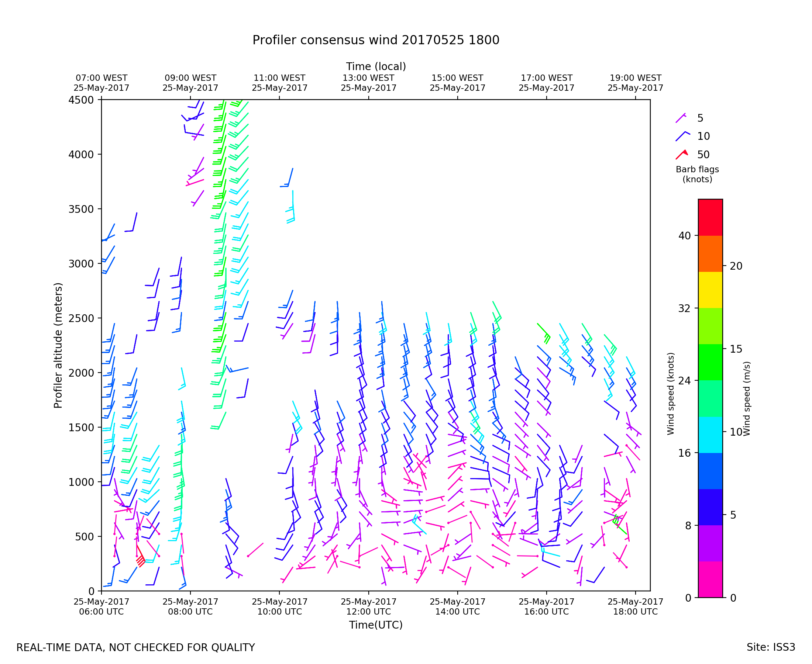Click the red segment of the colorbar
Image resolution: width=812 pixels, height=664 pixels.
click(x=710, y=217)
